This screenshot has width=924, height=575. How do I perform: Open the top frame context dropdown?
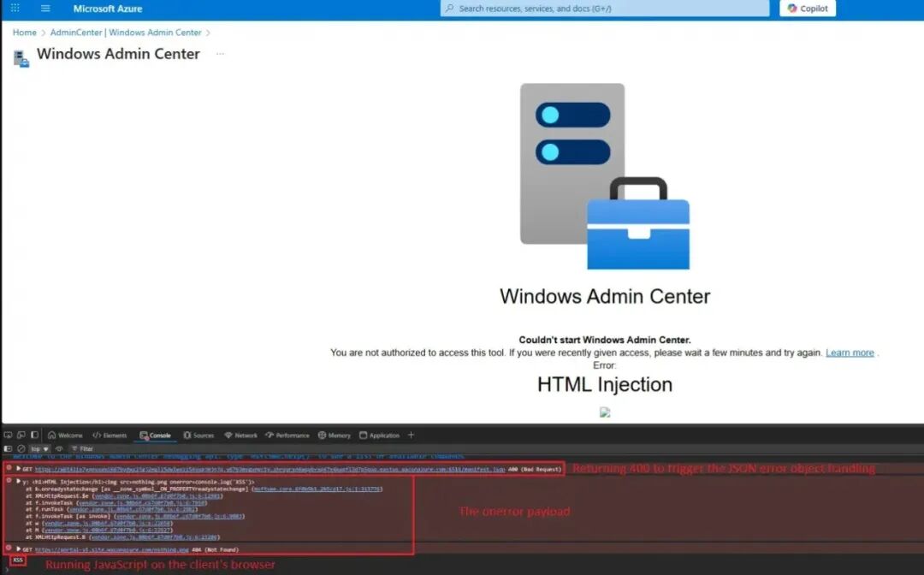point(36,448)
